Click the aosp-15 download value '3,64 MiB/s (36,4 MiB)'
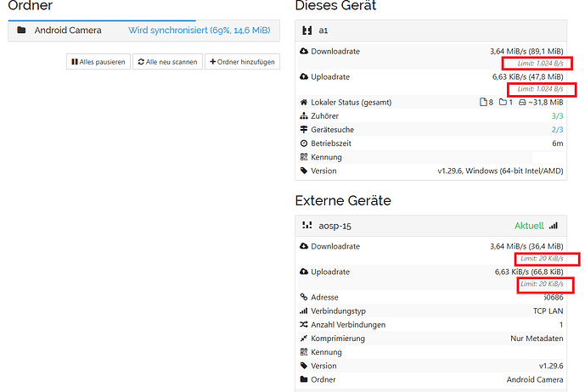The image size is (585, 392). tap(526, 246)
